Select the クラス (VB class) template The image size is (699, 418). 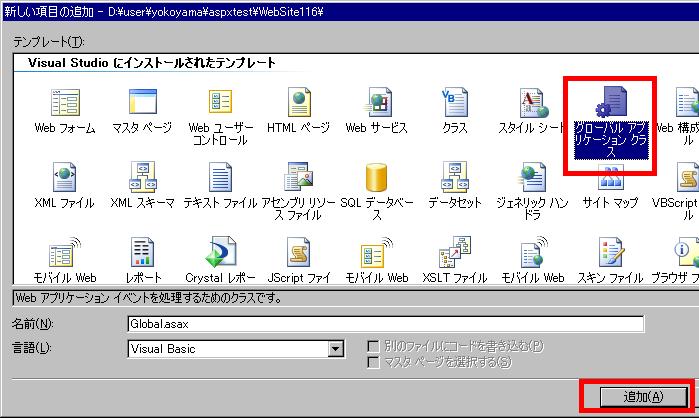[454, 102]
